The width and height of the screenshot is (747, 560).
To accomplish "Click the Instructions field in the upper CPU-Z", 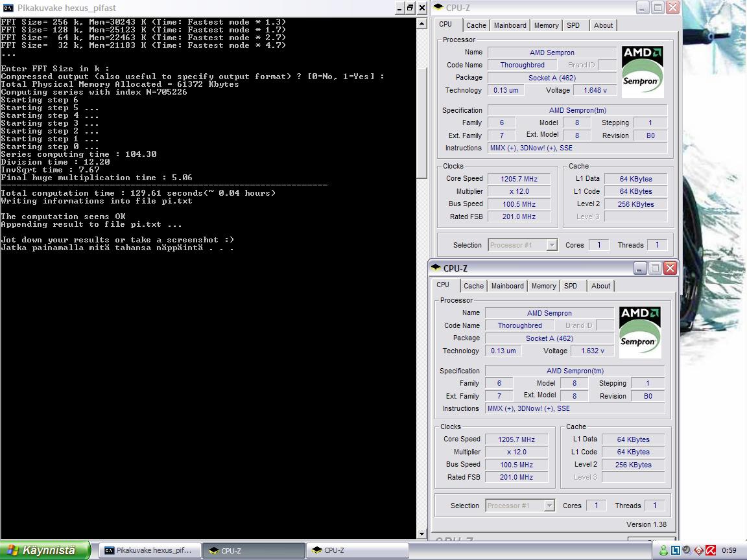I will point(577,148).
